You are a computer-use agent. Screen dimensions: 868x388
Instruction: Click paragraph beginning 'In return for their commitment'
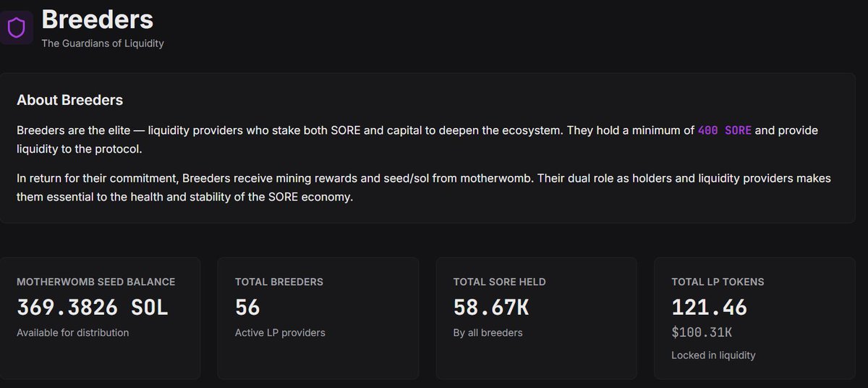(x=424, y=187)
